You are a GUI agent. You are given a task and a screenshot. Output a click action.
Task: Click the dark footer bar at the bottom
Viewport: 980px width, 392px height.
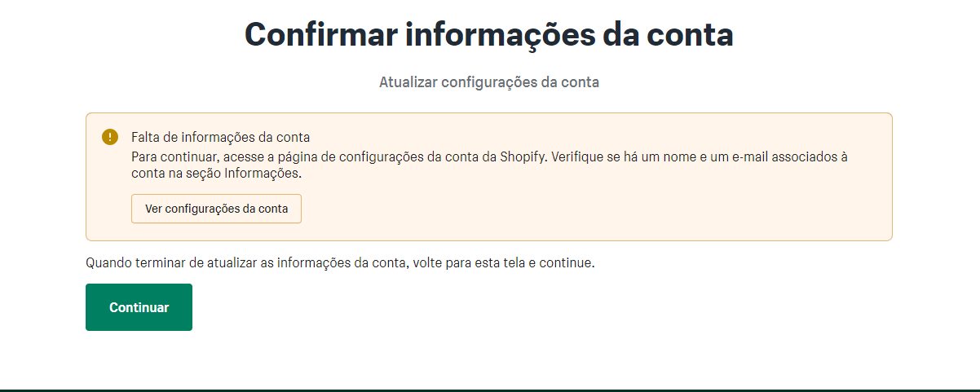click(489, 390)
